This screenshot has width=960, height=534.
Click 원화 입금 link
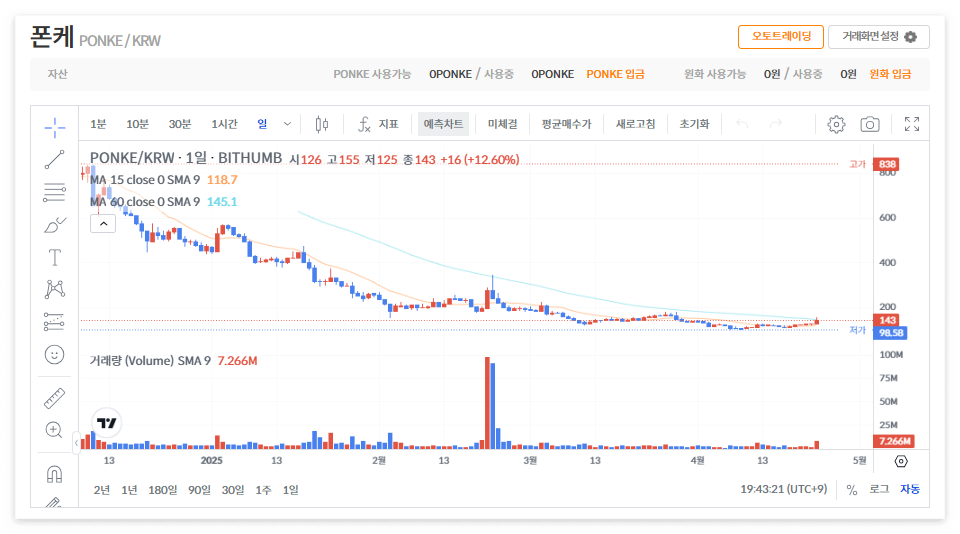(890, 74)
